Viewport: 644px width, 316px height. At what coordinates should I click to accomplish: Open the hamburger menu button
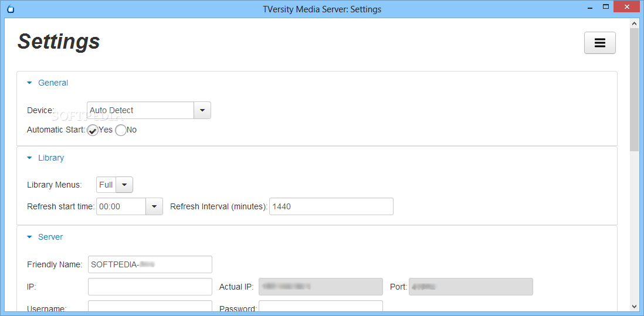(599, 43)
